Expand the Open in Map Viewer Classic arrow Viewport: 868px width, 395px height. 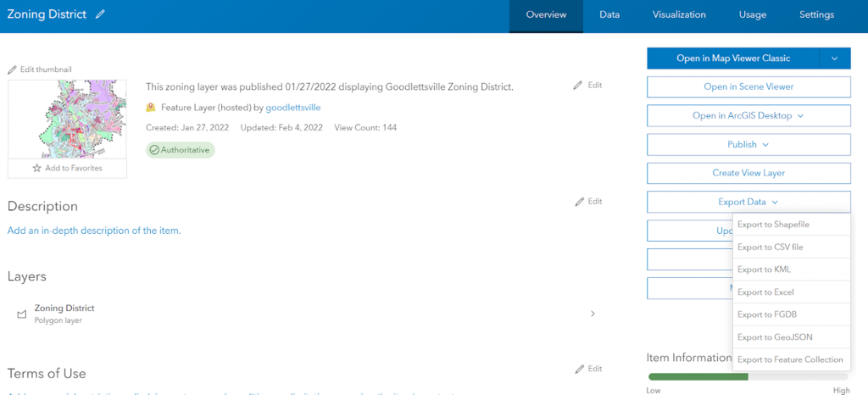(834, 58)
